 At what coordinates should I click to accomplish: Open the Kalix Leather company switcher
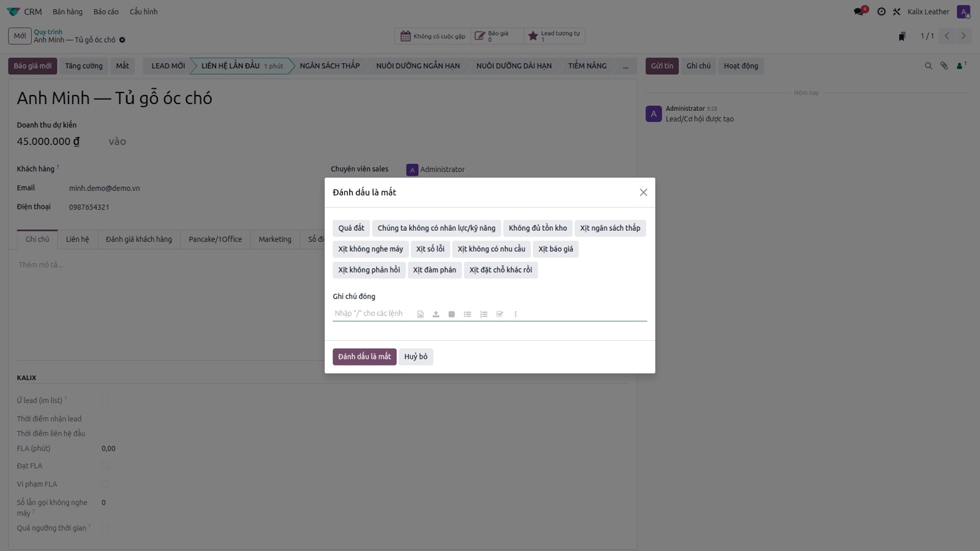[x=928, y=12]
